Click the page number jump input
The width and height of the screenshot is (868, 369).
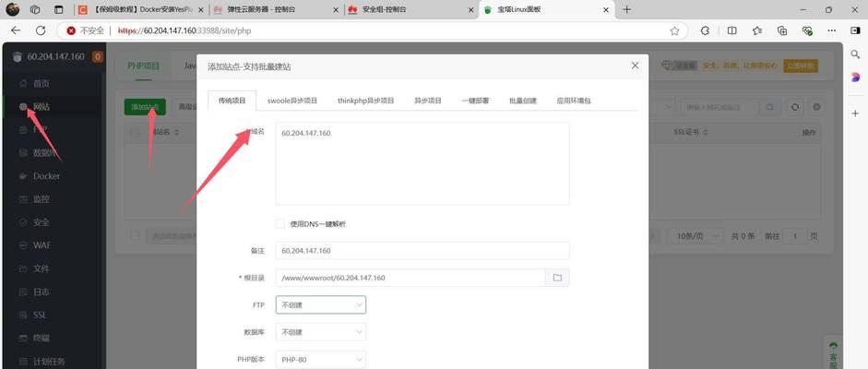click(x=795, y=236)
